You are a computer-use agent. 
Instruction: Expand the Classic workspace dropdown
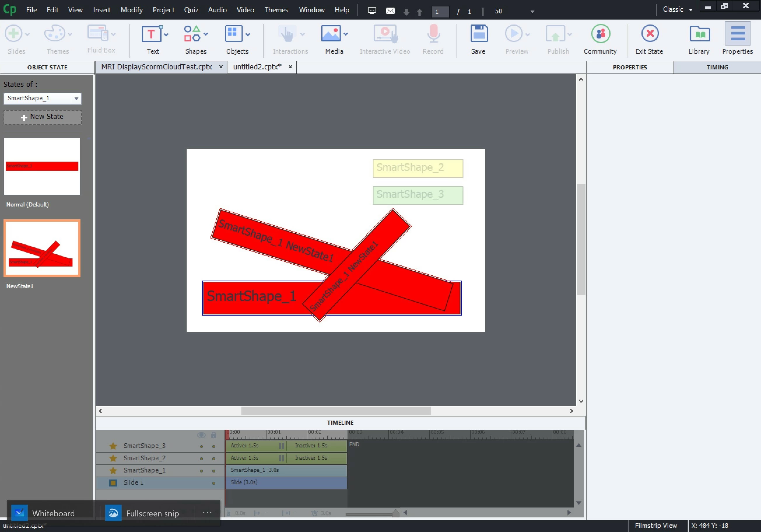(691, 10)
